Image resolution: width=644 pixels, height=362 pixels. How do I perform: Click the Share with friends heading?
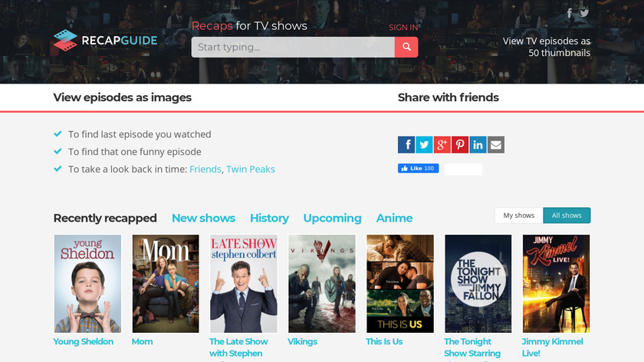(448, 97)
